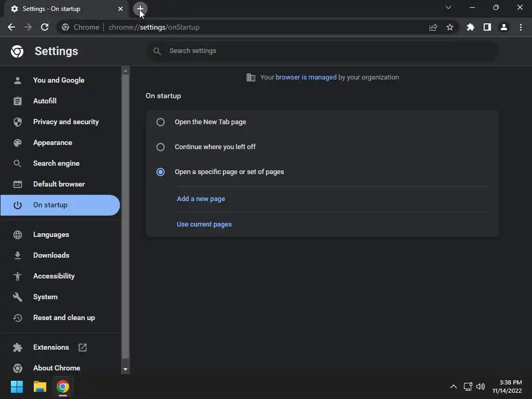The image size is (532, 399).
Task: Select the Settings - On startup tab
Action: 66,9
